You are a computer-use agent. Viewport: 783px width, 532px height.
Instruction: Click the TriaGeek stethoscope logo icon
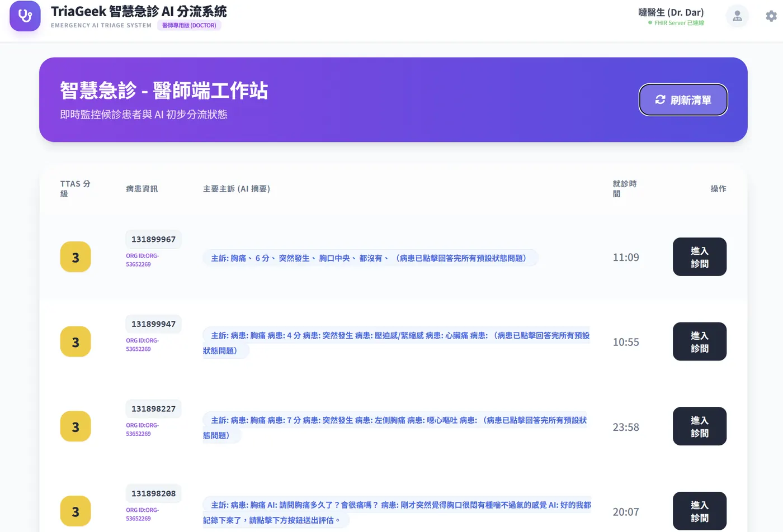point(25,16)
